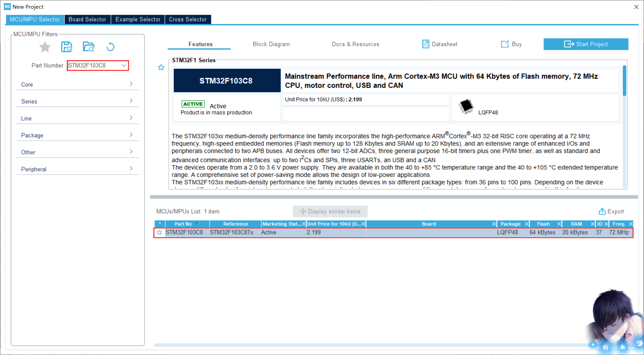Switch to the Example Selector tab
Screen dimensions: 644x355
click(x=138, y=19)
